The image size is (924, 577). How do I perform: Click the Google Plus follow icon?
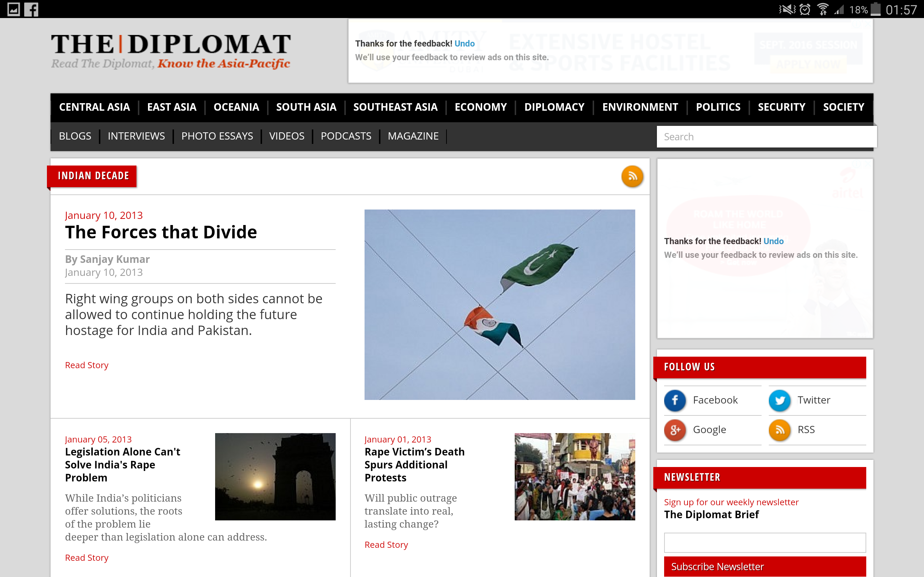675,430
